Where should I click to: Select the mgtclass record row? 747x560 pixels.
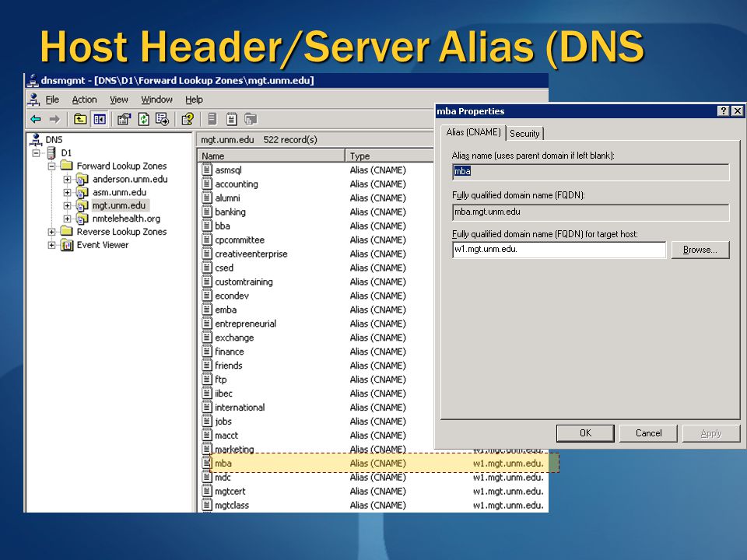(x=373, y=506)
